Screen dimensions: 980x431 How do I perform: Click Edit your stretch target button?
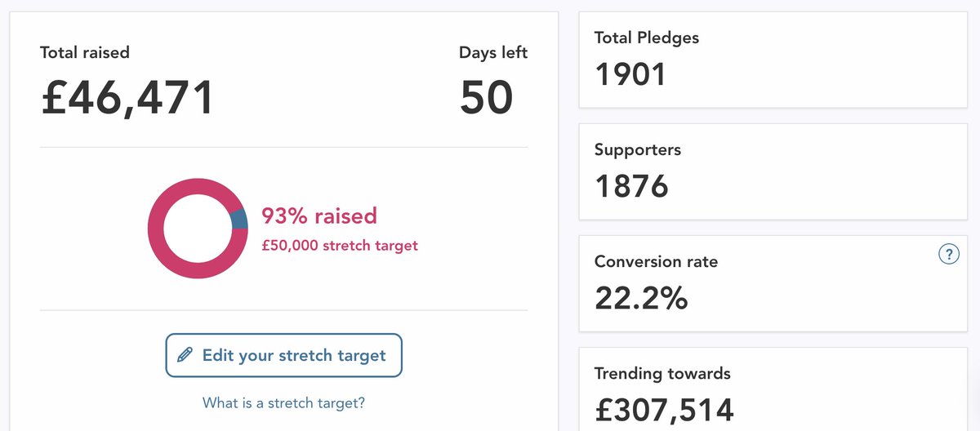tap(284, 355)
